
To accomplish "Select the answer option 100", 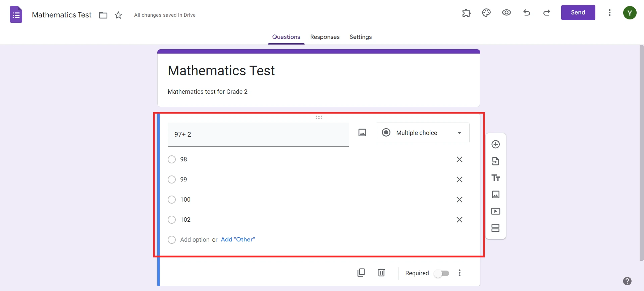I will 171,200.
